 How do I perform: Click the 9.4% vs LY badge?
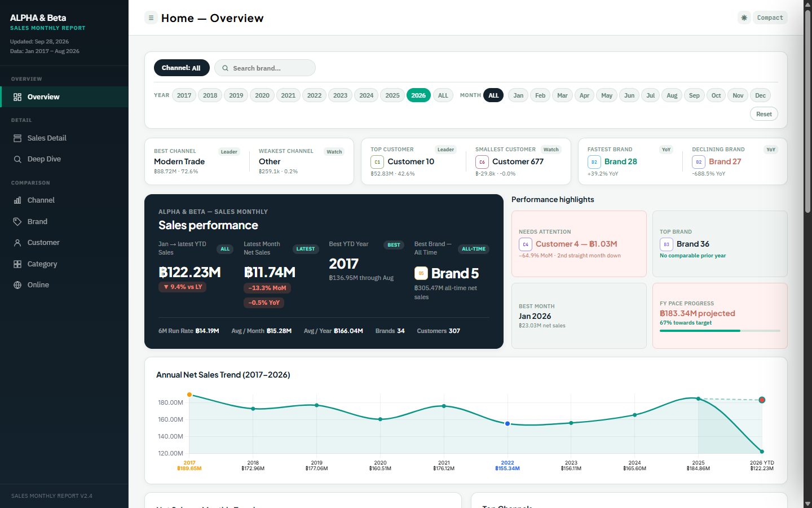(x=183, y=287)
